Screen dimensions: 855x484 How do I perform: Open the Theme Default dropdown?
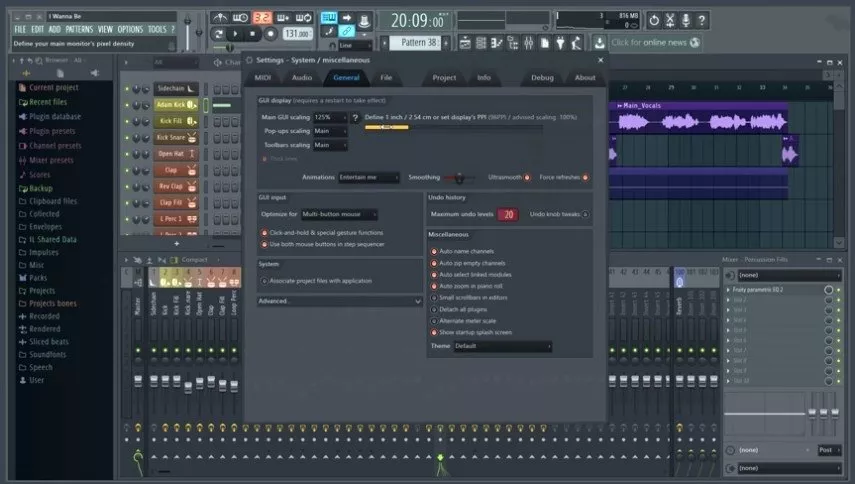pyautogui.click(x=503, y=346)
